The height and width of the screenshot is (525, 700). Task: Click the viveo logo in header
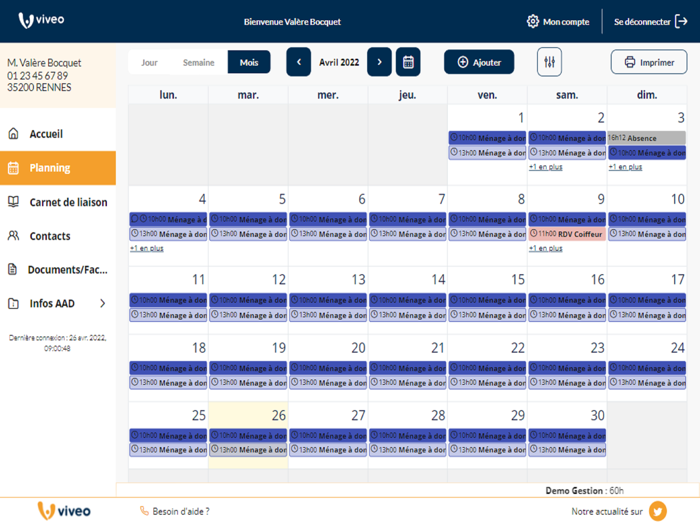[42, 20]
